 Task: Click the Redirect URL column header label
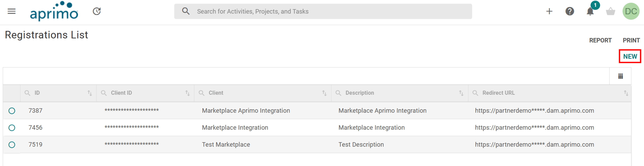coord(498,93)
